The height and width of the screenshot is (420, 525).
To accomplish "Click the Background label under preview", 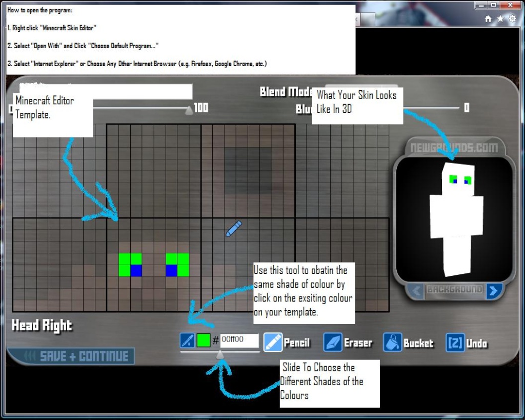I will click(x=454, y=289).
